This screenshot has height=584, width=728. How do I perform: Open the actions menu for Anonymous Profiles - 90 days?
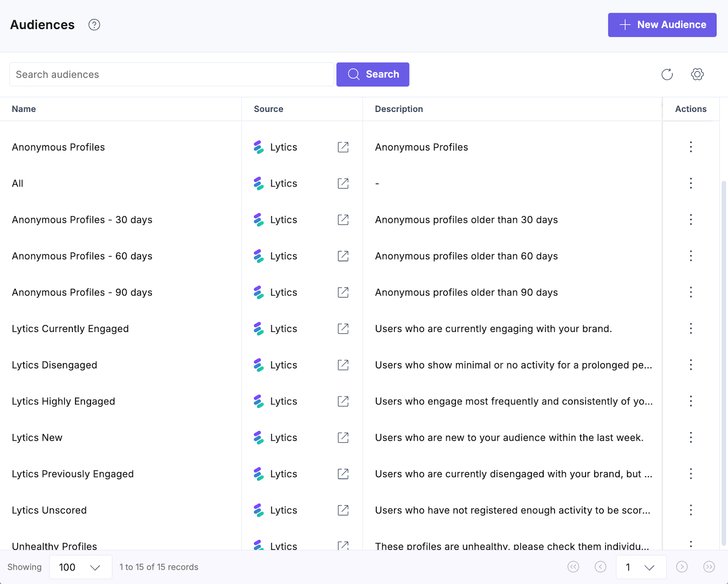(x=691, y=292)
